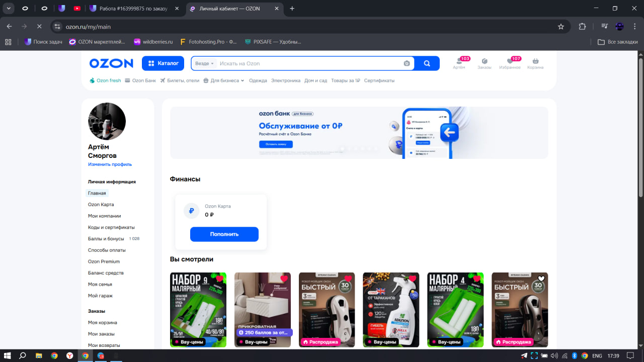This screenshot has height=362, width=644.
Task: Open the Каталог catalog button
Action: coord(164,63)
